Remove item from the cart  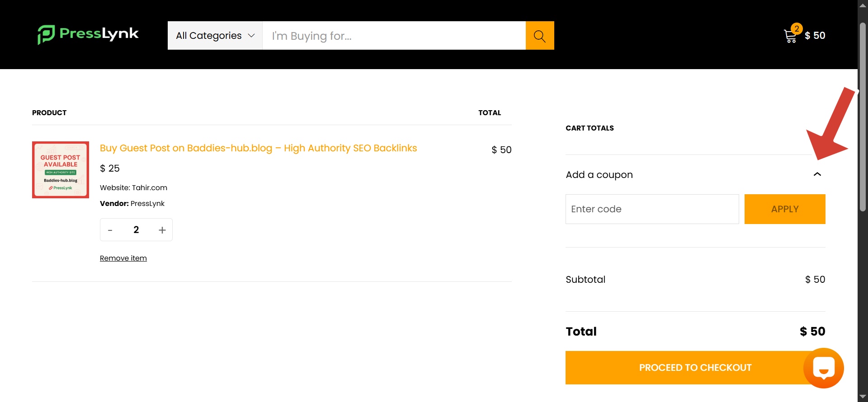point(123,258)
